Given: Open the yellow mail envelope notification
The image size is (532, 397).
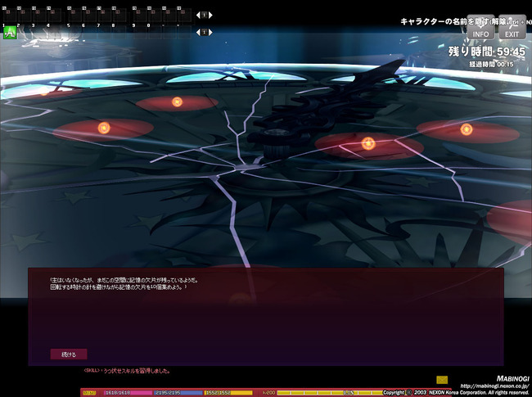Looking at the screenshot, I should 442,380.
